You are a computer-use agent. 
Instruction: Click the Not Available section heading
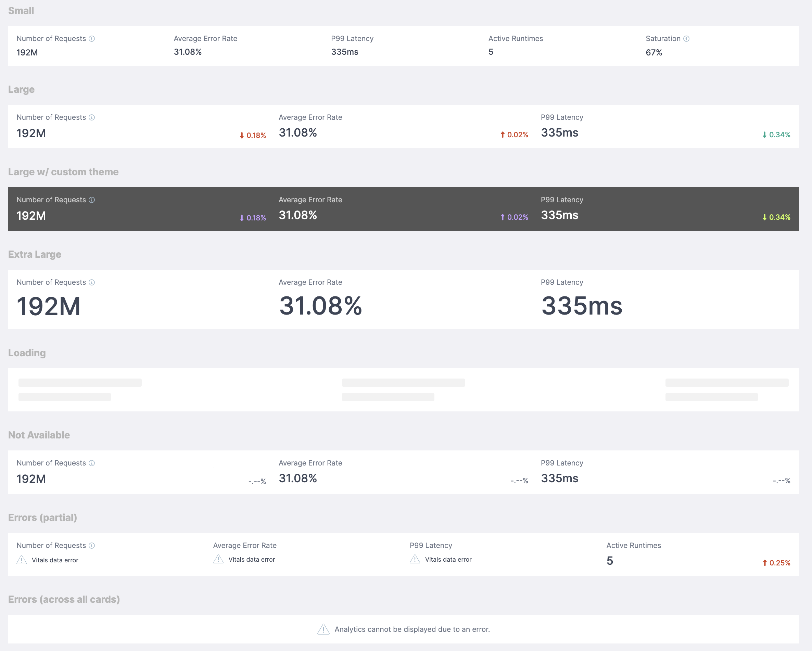tap(39, 435)
